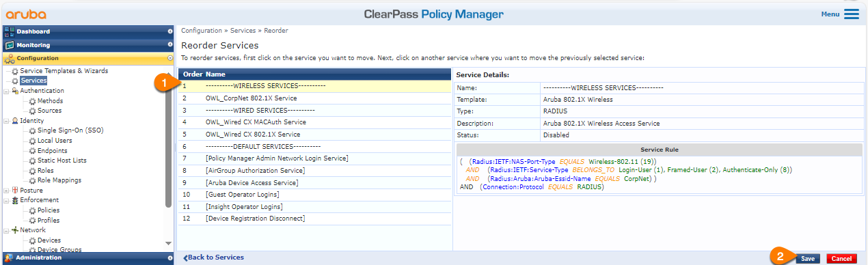
Task: Select AirGroup Authorization Service row
Action: tap(315, 171)
